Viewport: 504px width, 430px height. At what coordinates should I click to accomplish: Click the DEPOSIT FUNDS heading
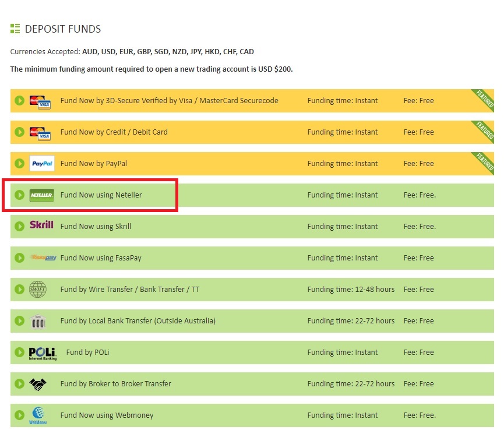tap(63, 29)
